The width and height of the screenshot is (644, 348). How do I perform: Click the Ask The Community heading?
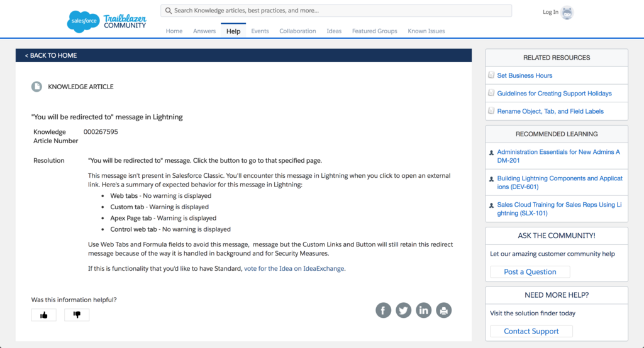[x=557, y=236]
